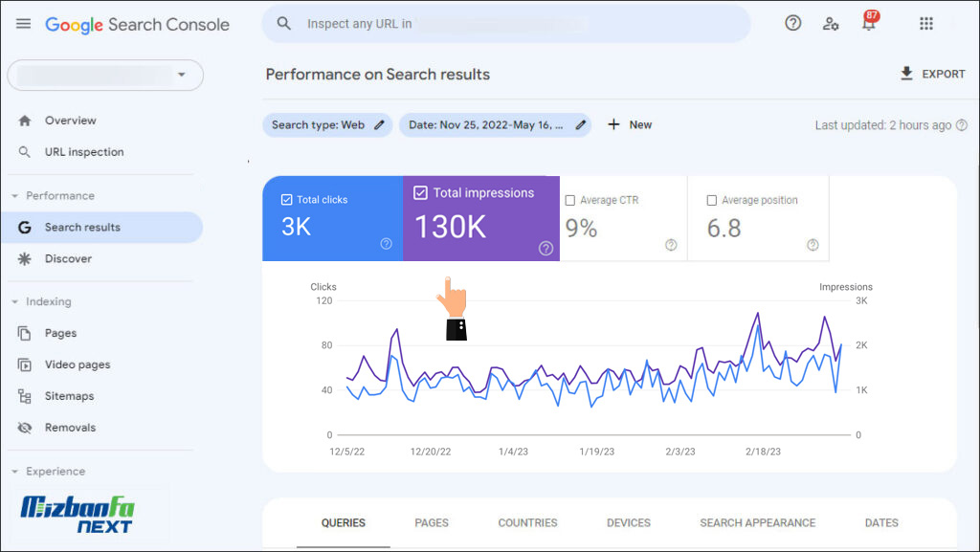Open the Google apps grid
The width and height of the screenshot is (980, 552).
926,24
